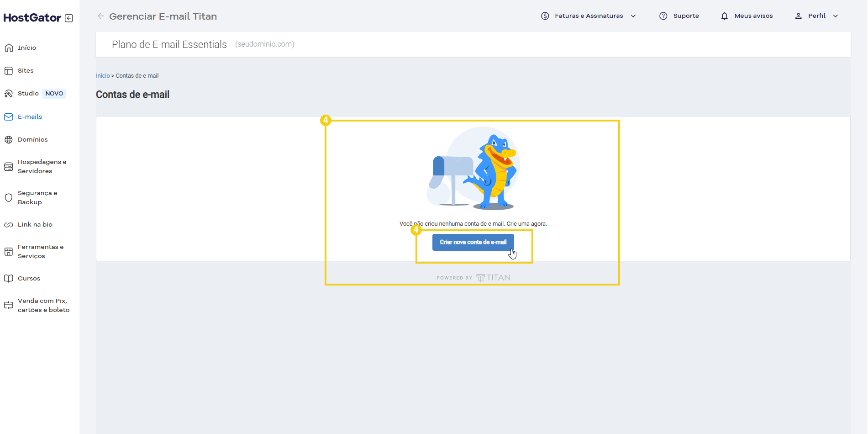The image size is (868, 434).
Task: Open Sites in the sidebar menu
Action: [x=26, y=71]
